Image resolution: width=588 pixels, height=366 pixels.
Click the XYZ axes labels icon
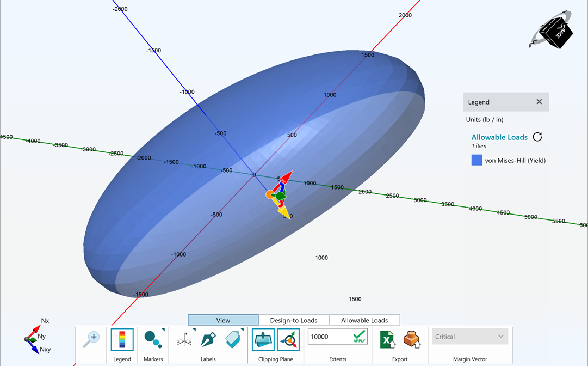(184, 339)
